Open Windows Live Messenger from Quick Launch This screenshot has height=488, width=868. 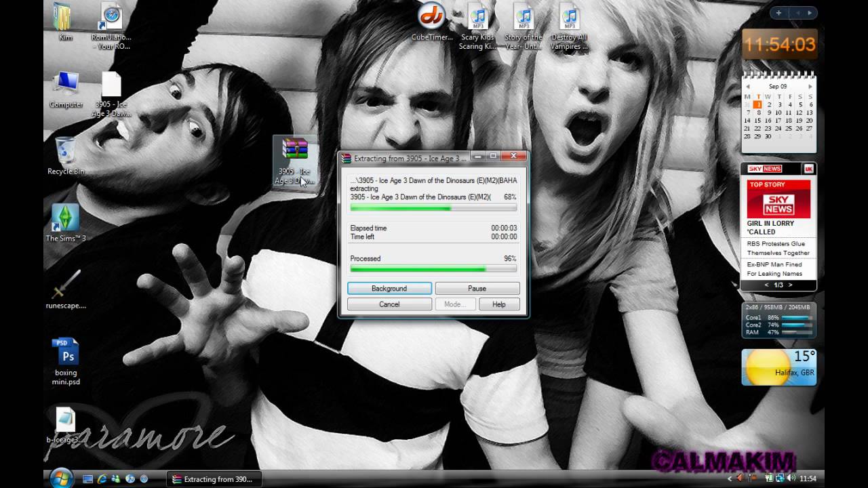116,479
